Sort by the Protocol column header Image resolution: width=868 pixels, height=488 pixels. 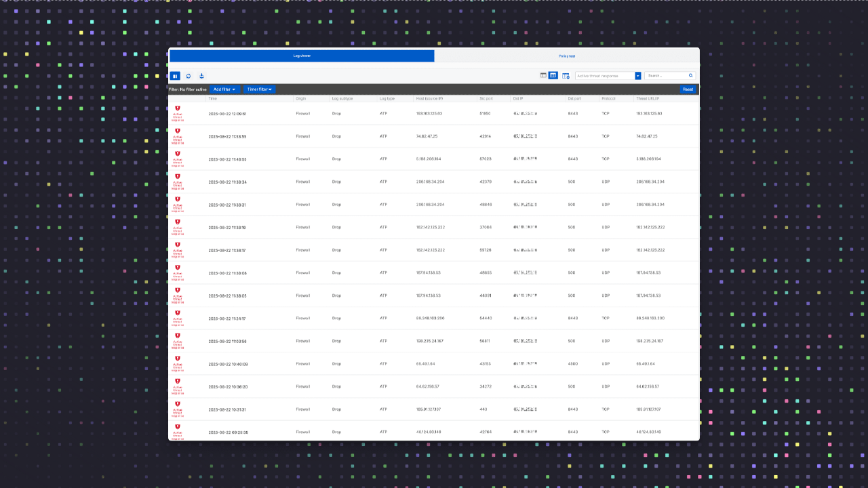click(608, 98)
